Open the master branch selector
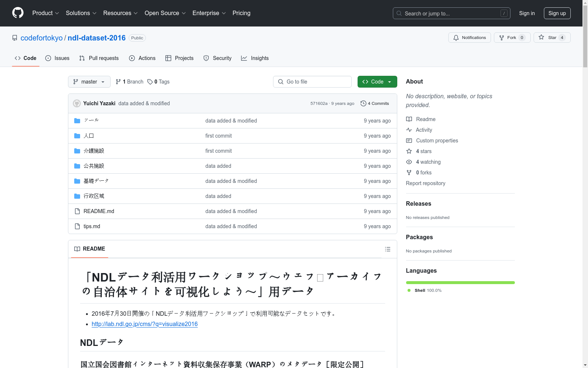 (x=89, y=82)
